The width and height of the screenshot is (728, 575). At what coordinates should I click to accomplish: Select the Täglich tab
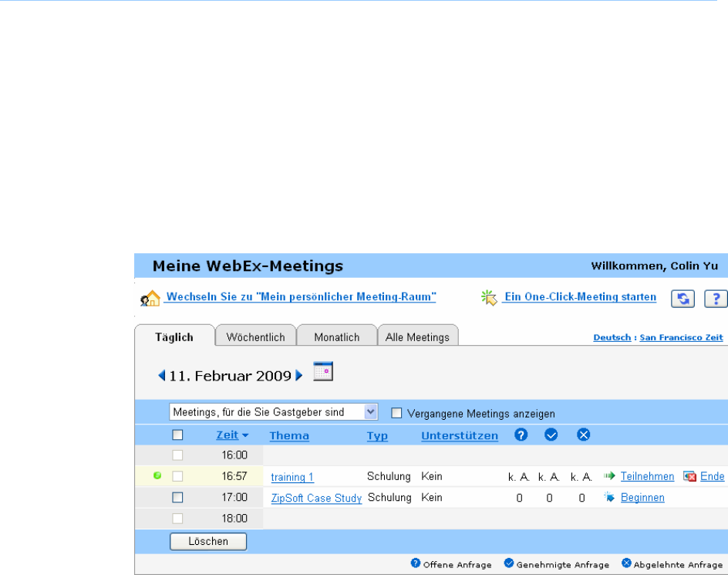(174, 337)
